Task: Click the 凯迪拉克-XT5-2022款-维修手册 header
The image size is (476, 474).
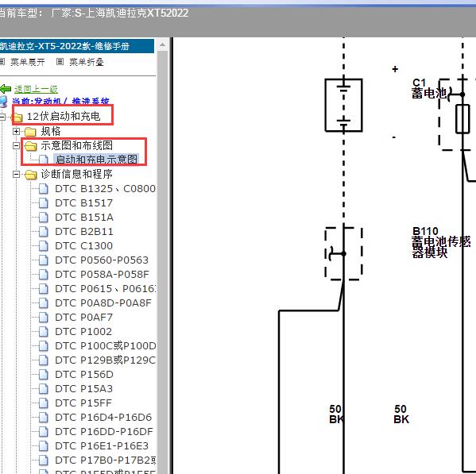Action: click(x=77, y=46)
